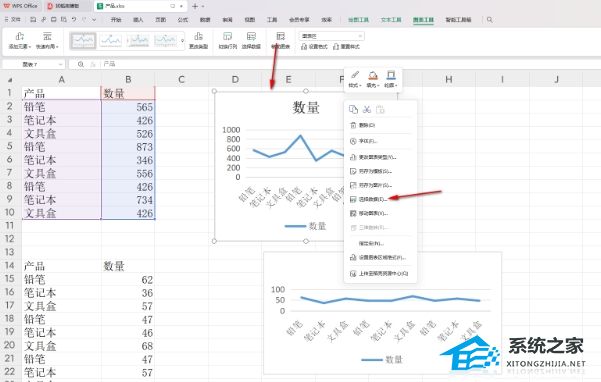
Task: Click cell B5 containing 873
Action: [128, 147]
